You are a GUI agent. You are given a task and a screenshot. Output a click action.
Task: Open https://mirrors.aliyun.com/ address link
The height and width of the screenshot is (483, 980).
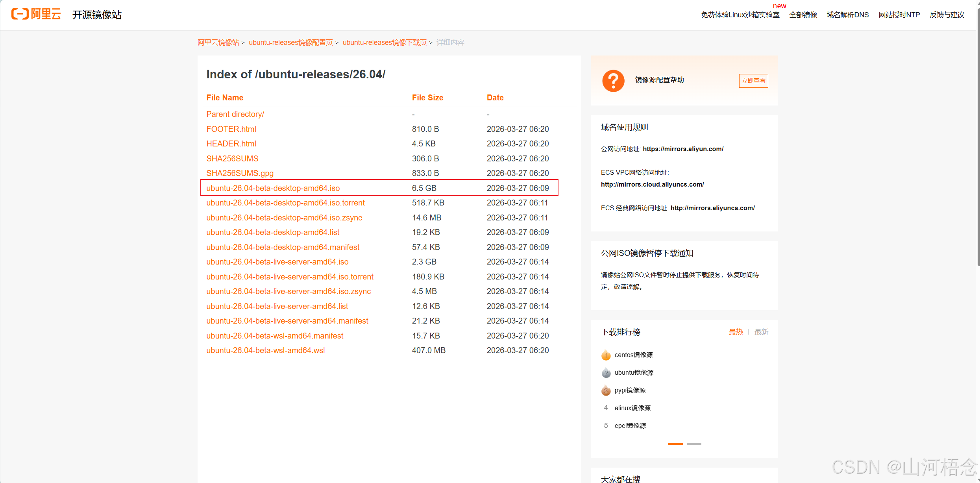[683, 149]
